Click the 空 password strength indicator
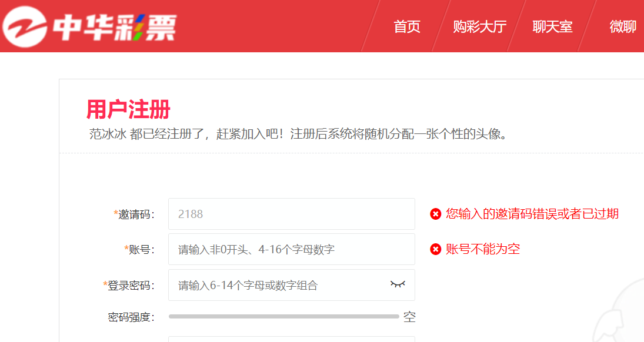 click(409, 317)
